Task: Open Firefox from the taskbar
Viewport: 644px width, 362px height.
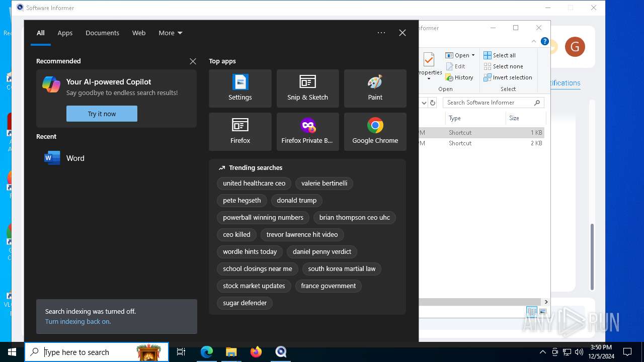Action: [256, 352]
